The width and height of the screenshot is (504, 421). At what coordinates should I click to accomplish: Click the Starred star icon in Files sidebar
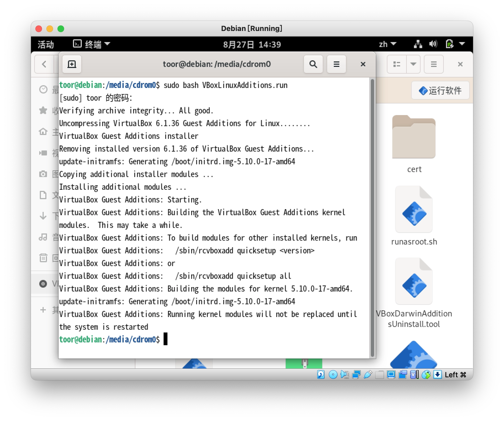coord(43,110)
